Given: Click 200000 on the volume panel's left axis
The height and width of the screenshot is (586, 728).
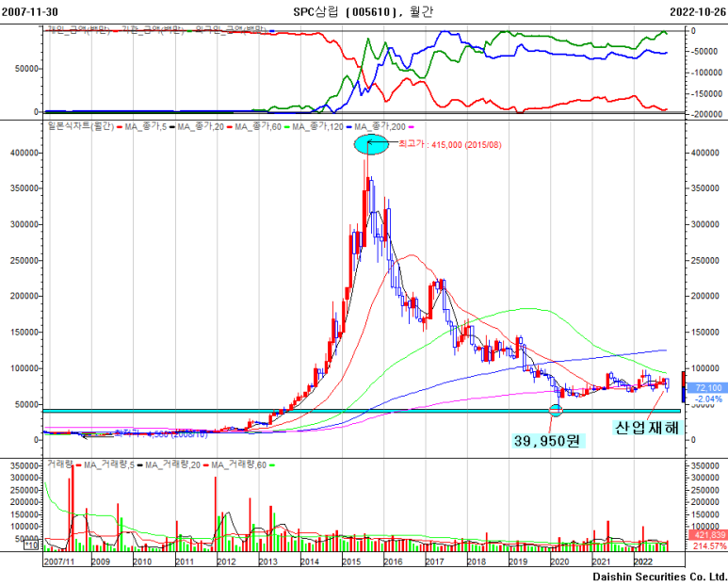Looking at the screenshot, I should [24, 502].
